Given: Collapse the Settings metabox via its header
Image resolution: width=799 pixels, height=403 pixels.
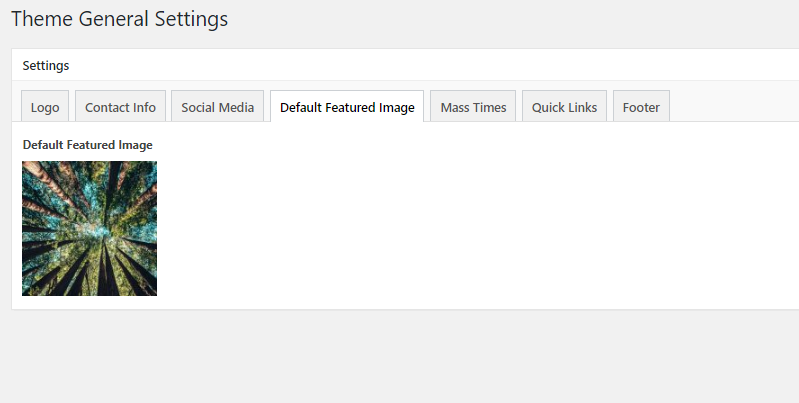Looking at the screenshot, I should (400, 65).
